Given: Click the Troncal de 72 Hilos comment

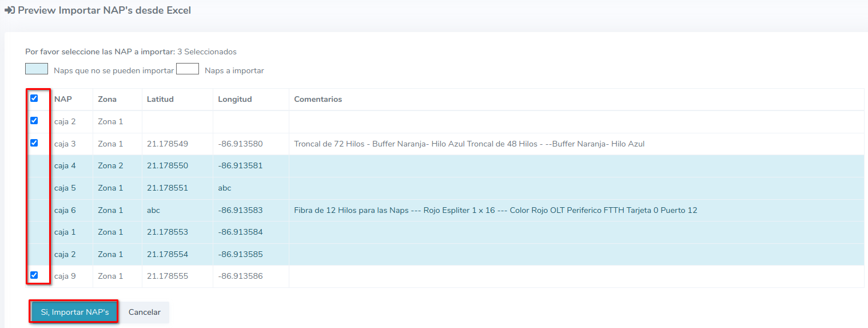Looking at the screenshot, I should (469, 144).
